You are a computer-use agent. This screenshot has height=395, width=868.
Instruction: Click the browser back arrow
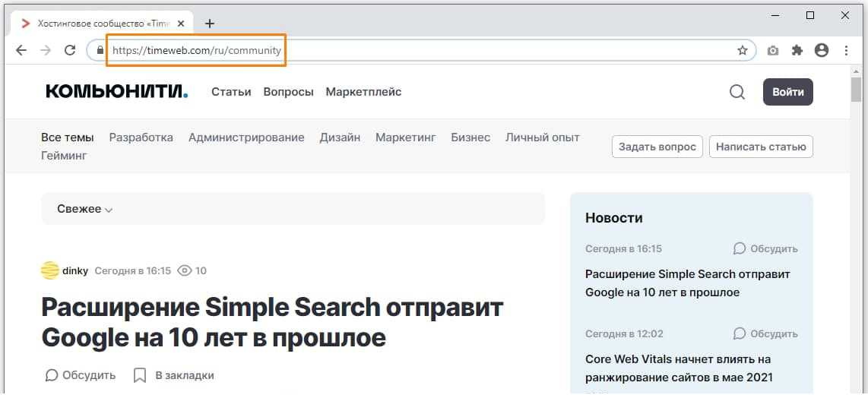[x=21, y=51]
